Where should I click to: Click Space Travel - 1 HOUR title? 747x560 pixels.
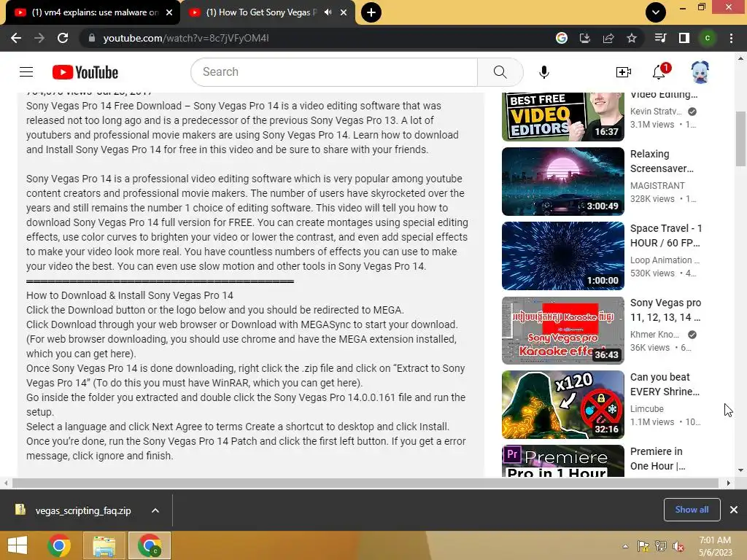(666, 236)
